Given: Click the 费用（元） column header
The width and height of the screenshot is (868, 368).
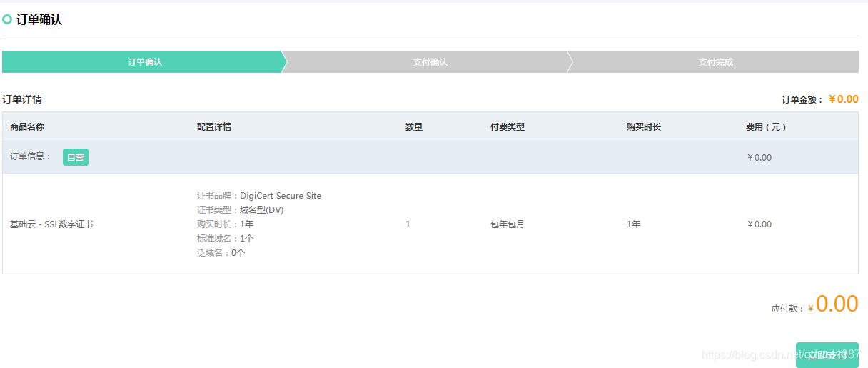Looking at the screenshot, I should (766, 127).
